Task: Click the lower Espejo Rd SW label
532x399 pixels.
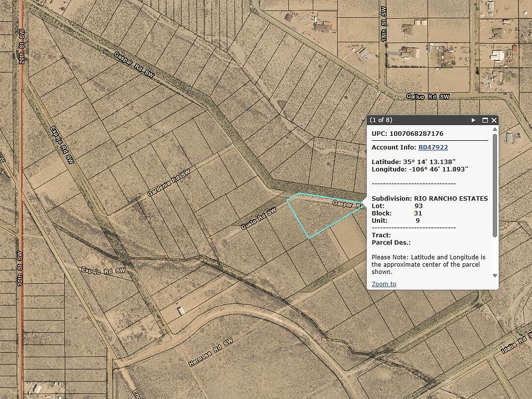Action: pyautogui.click(x=104, y=271)
